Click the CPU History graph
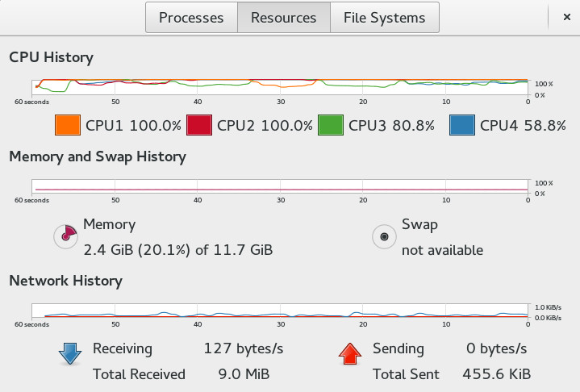Viewport: 580px width, 392px height. [280, 86]
